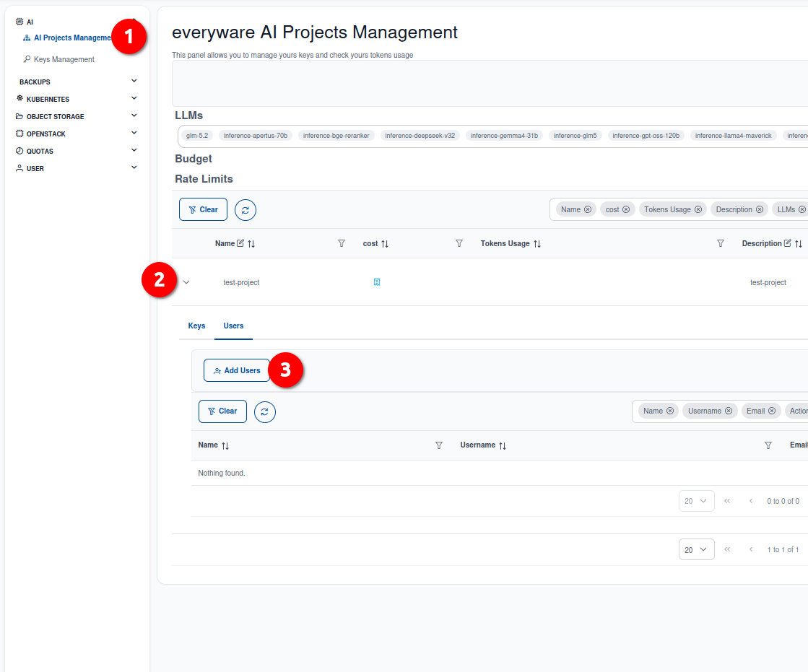This screenshot has height=672, width=808.
Task: Filter the project Name column
Action: click(341, 243)
